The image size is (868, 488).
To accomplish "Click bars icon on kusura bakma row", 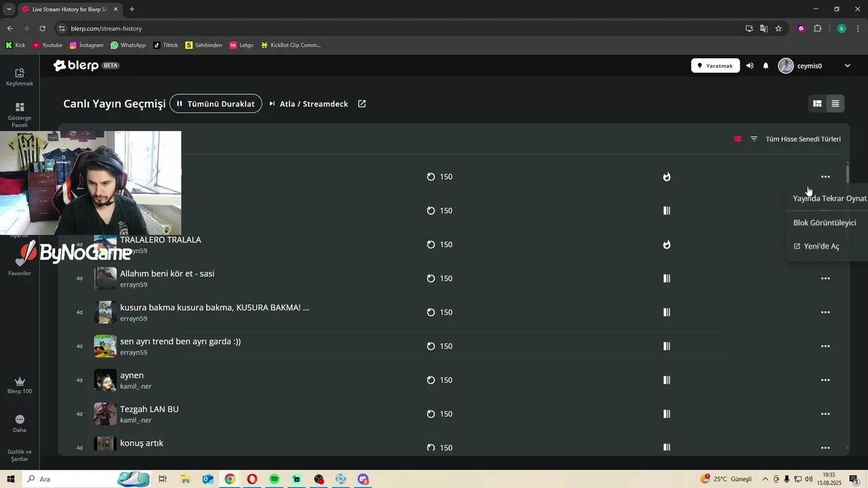I will coord(667,312).
